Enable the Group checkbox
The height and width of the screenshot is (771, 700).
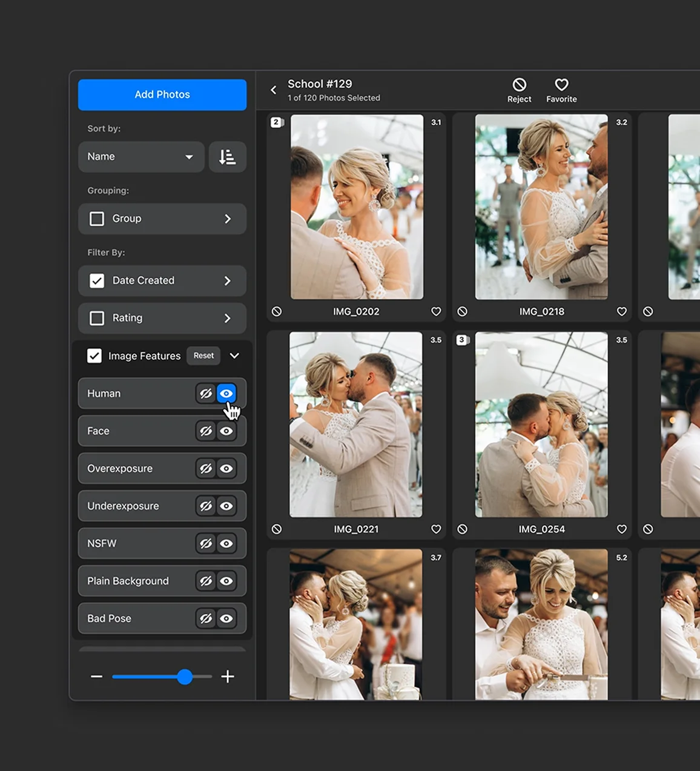point(97,219)
